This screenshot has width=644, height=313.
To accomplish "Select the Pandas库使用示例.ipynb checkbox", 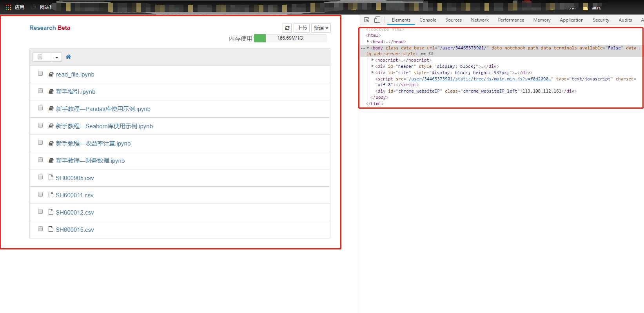I will pyautogui.click(x=40, y=108).
